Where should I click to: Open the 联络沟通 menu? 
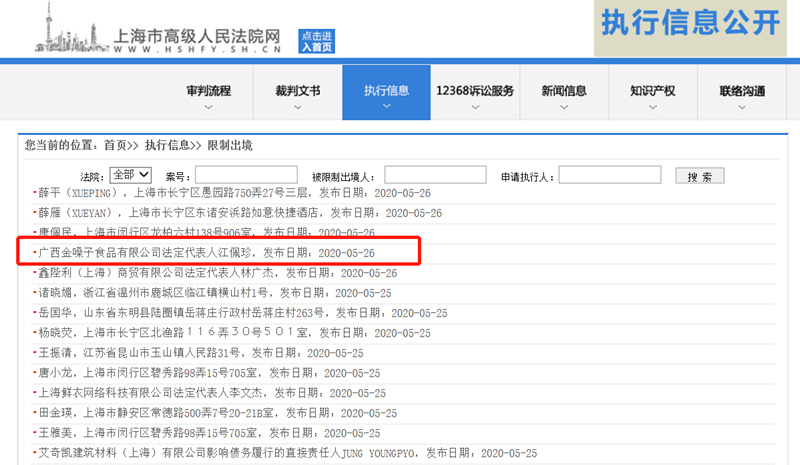coord(742,91)
